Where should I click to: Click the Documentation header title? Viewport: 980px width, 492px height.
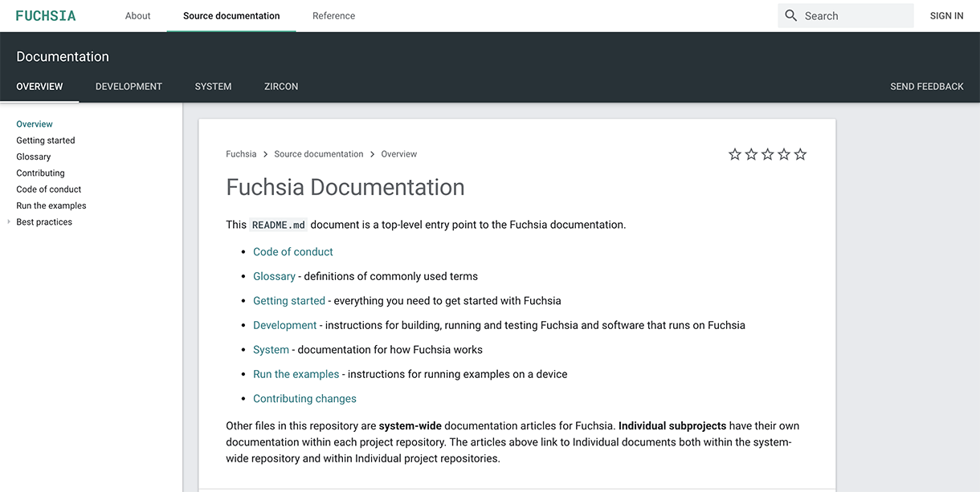(63, 56)
